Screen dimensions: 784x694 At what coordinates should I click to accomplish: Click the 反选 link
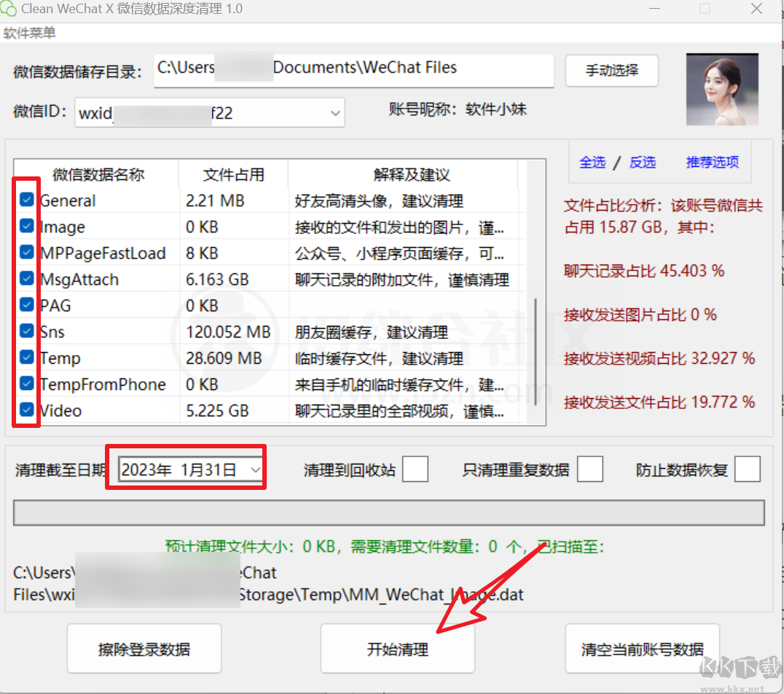(642, 163)
